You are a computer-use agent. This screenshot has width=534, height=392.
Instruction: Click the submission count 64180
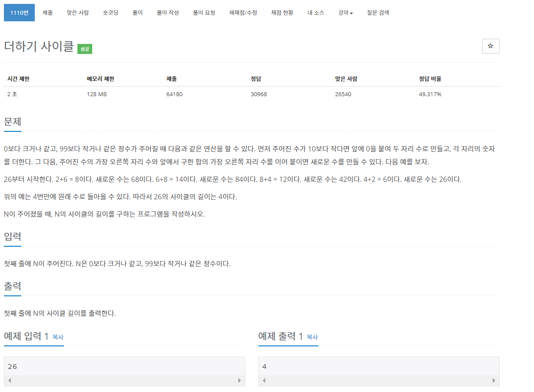(174, 94)
